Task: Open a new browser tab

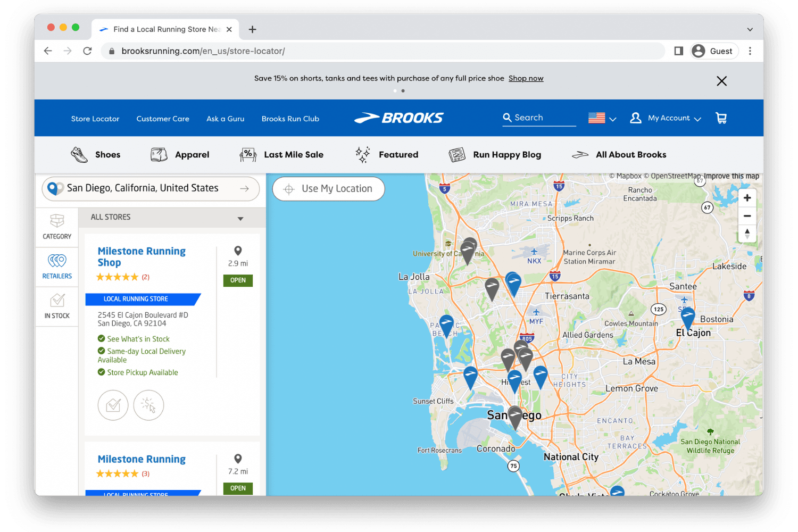Action: pos(252,29)
